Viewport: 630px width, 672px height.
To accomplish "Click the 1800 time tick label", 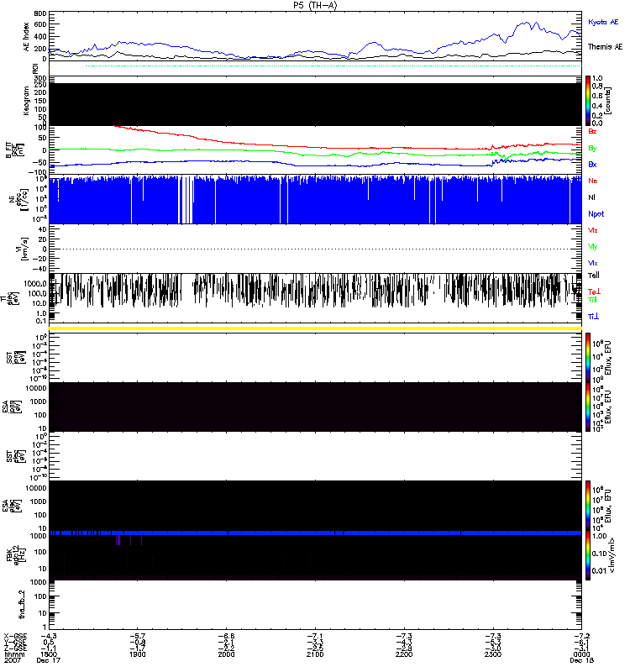I will tap(49, 654).
